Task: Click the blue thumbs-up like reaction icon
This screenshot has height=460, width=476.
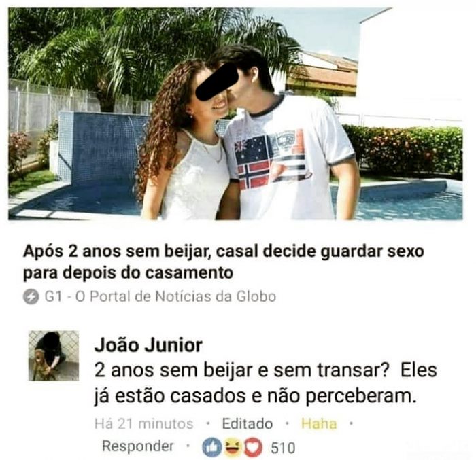Action: (211, 447)
